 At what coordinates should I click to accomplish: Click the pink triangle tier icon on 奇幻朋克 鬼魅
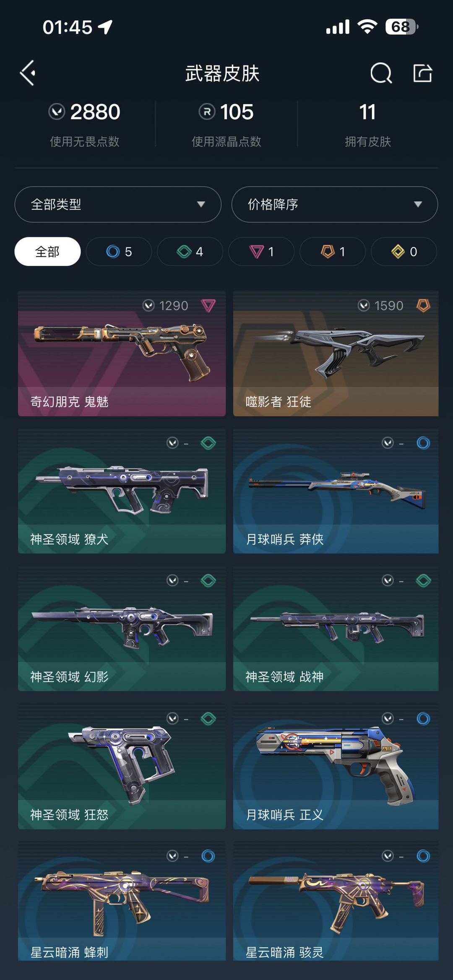point(208,305)
